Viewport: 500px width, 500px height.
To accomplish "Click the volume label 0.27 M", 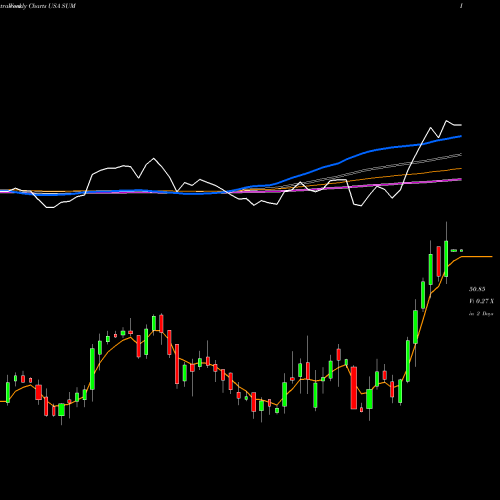I will [x=481, y=301].
